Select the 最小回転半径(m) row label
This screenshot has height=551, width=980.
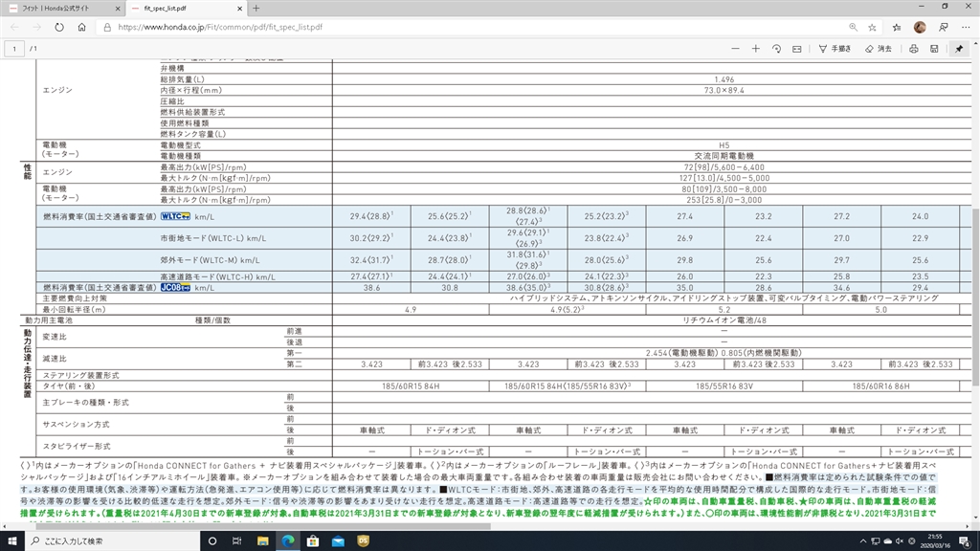point(74,309)
